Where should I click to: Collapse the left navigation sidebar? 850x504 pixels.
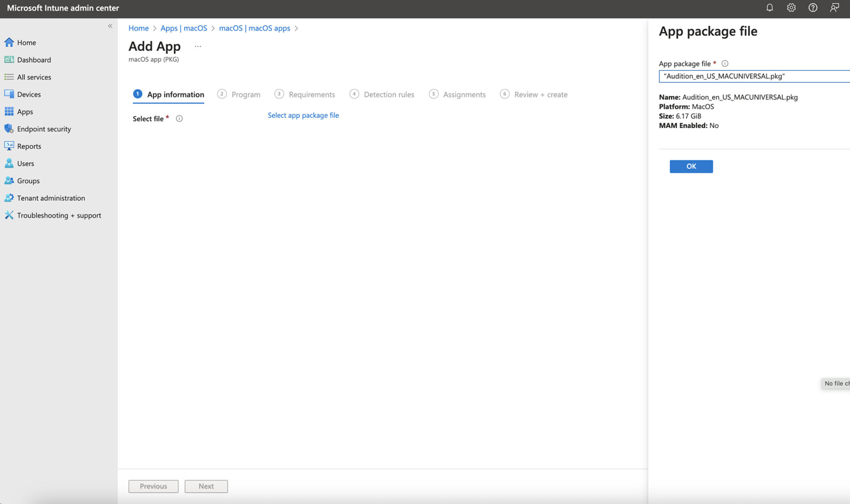[110, 26]
